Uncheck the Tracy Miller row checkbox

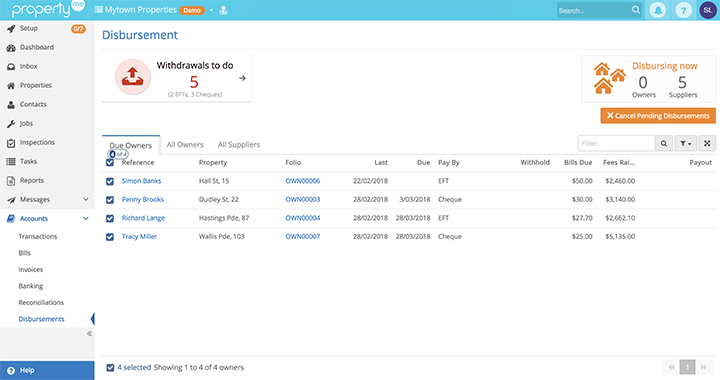point(110,237)
